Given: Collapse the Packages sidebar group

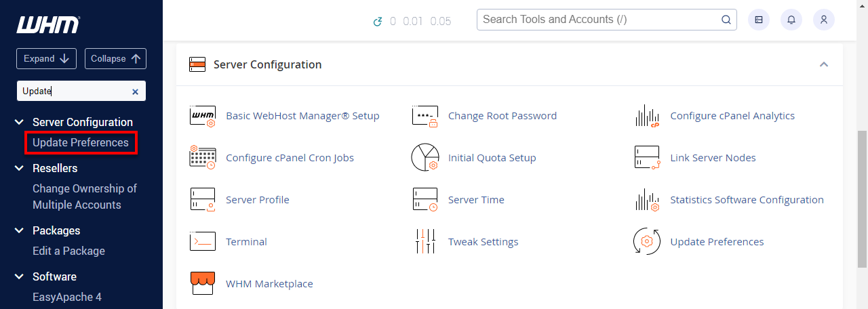Looking at the screenshot, I should click(x=19, y=230).
